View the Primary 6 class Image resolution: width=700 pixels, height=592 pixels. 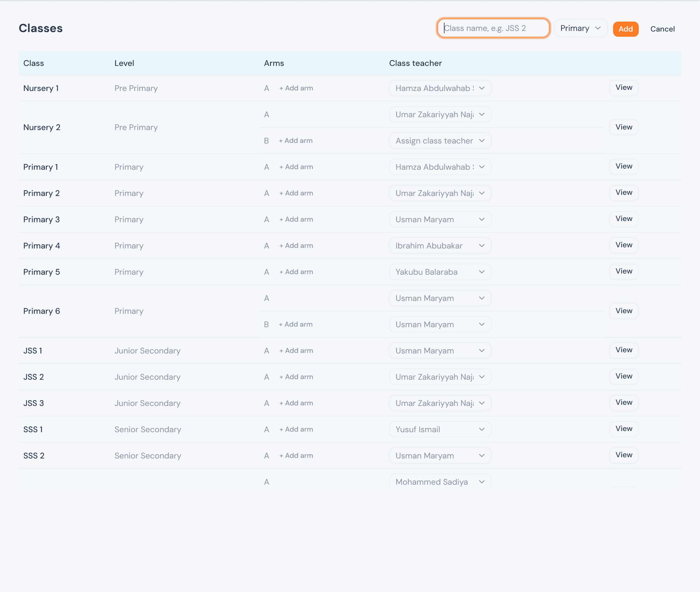[624, 311]
